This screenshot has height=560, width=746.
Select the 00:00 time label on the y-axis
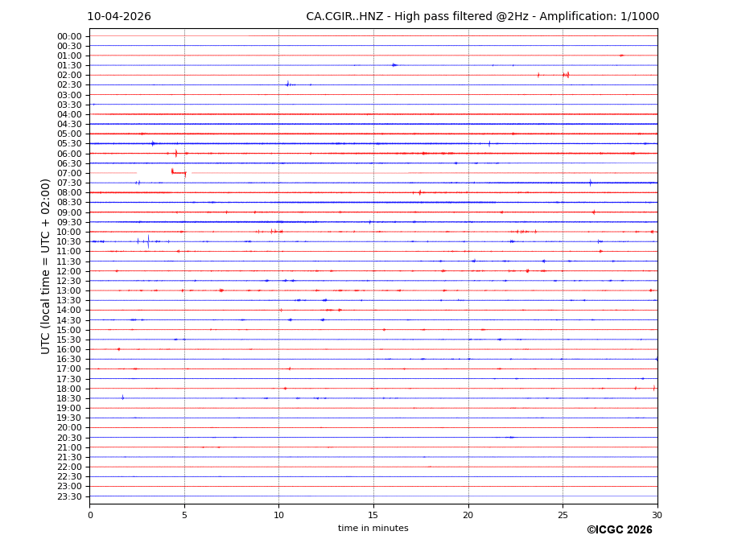pyautogui.click(x=69, y=36)
